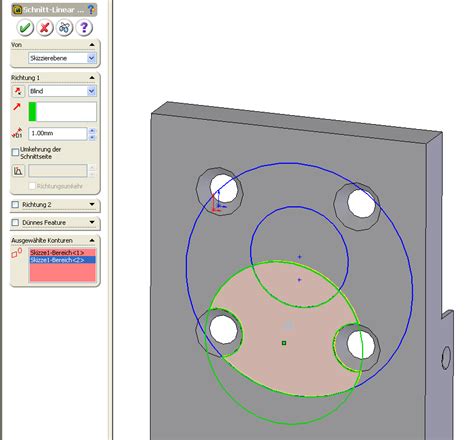Enable the Richtung 2 checkbox
Viewport: 474px width, 440px height.
click(x=15, y=204)
